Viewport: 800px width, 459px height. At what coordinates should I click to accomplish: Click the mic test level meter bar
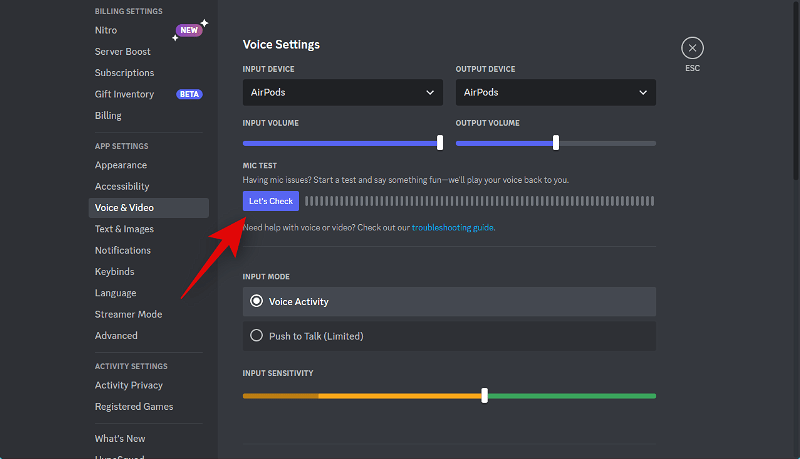[x=480, y=201]
